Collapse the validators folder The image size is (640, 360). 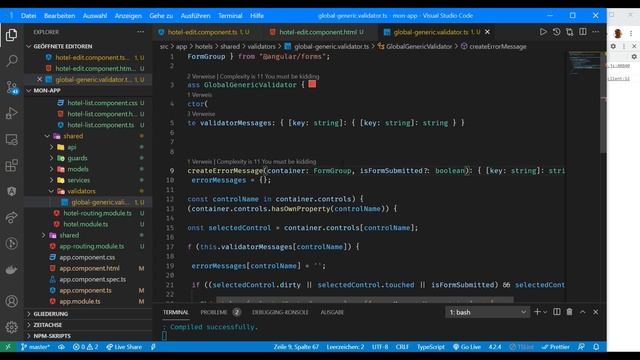[x=51, y=191]
